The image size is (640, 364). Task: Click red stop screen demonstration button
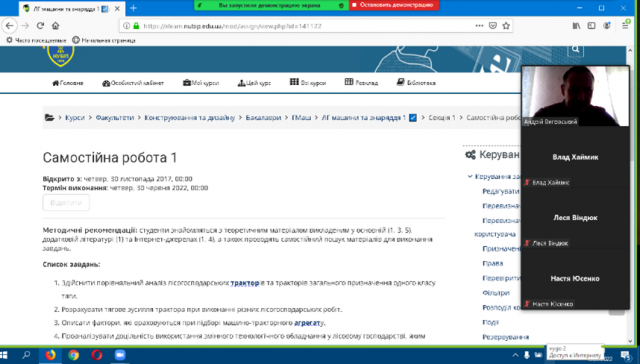(x=394, y=5)
